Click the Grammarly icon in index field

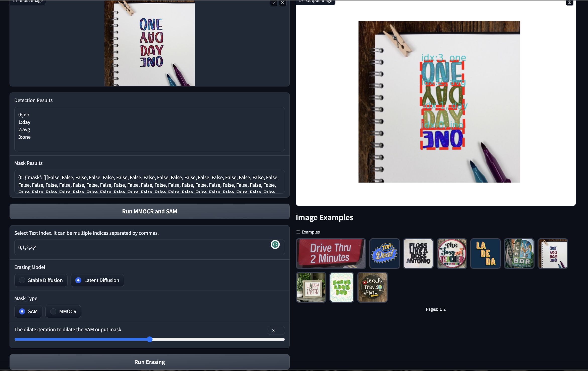[275, 245]
